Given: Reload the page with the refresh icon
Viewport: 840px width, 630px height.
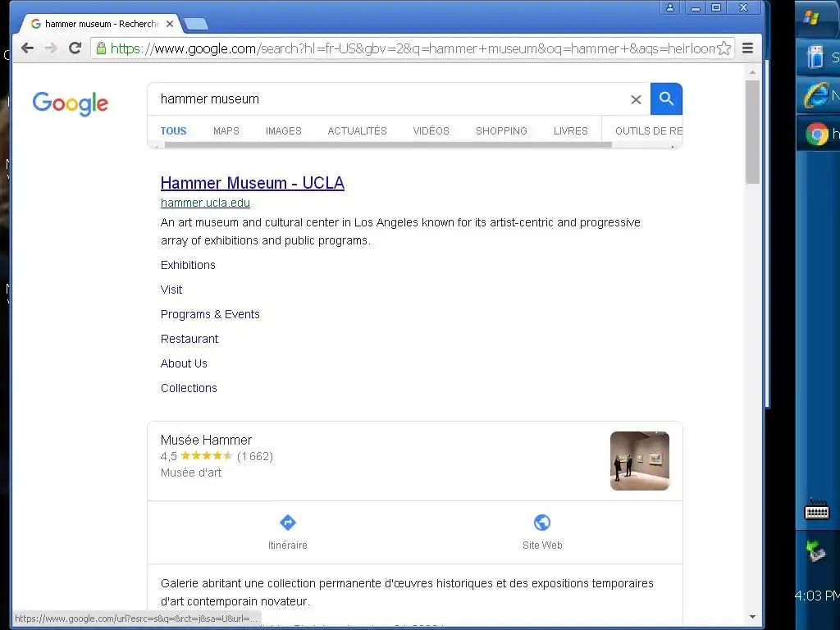Looking at the screenshot, I should pos(75,48).
